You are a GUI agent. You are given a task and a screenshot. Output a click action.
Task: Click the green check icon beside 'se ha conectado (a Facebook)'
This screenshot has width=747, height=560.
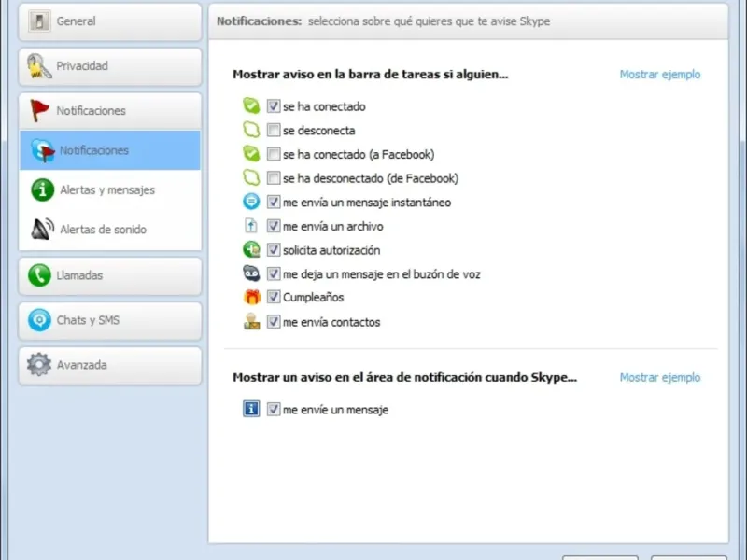click(x=251, y=154)
